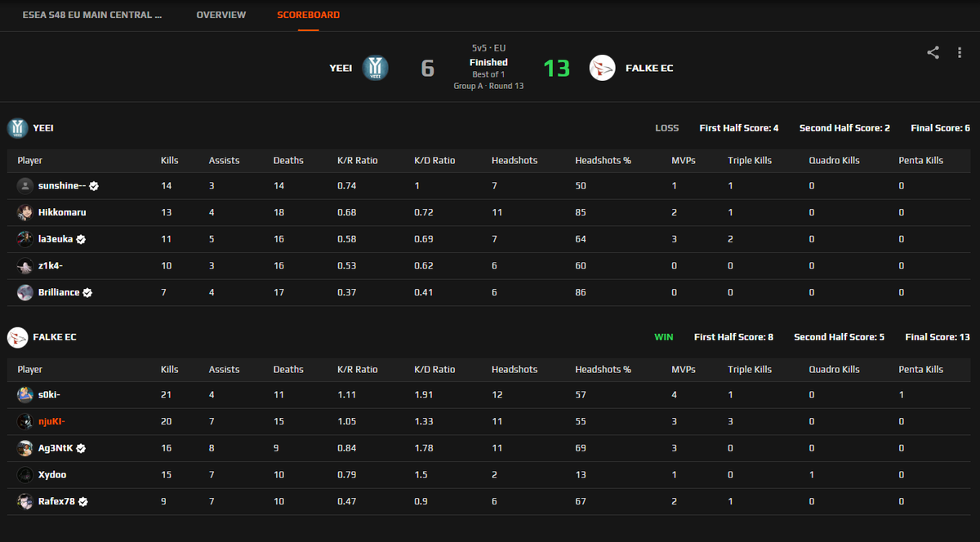
Task: Click verified badge next to sunshine--
Action: click(94, 186)
